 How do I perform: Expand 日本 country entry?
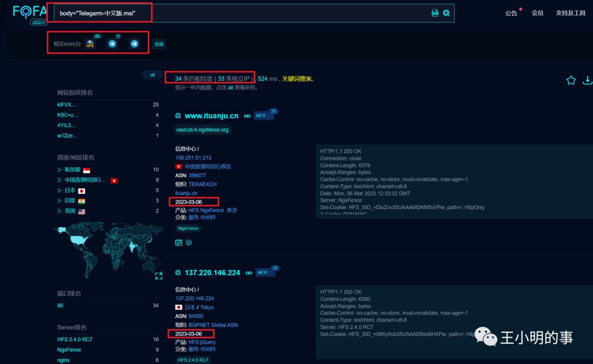(x=59, y=191)
